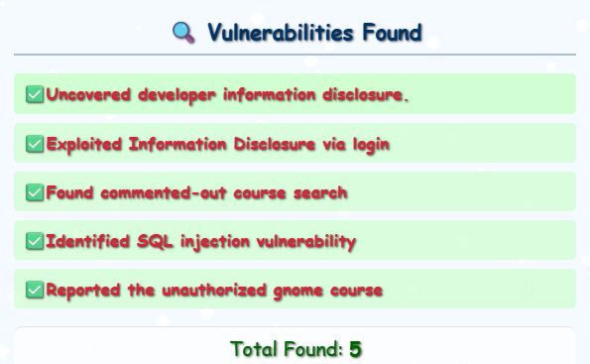Click the word "Found" in the page heading

392,33
